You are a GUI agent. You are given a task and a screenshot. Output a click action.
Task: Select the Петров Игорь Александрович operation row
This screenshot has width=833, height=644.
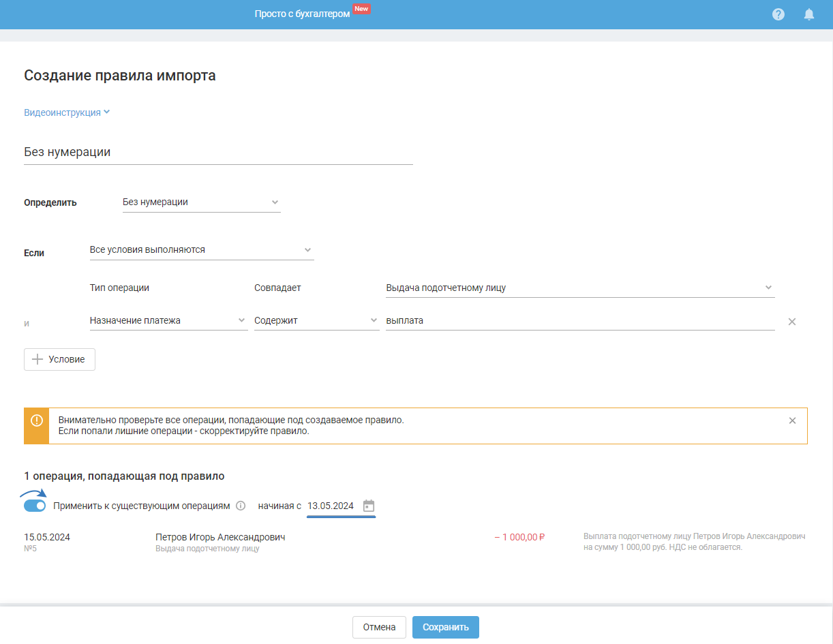coord(220,537)
